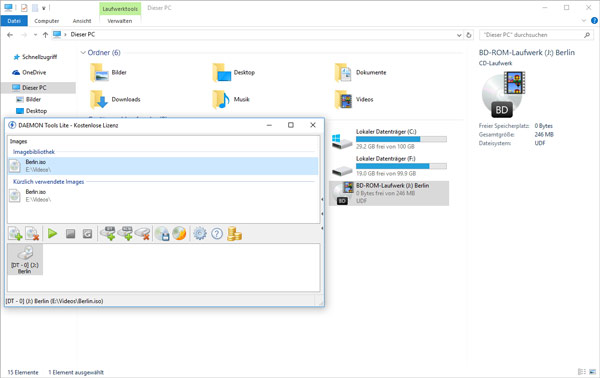This screenshot has height=378, width=600.
Task: Click DAEMON Tools status bar drive text
Action: tap(54, 301)
